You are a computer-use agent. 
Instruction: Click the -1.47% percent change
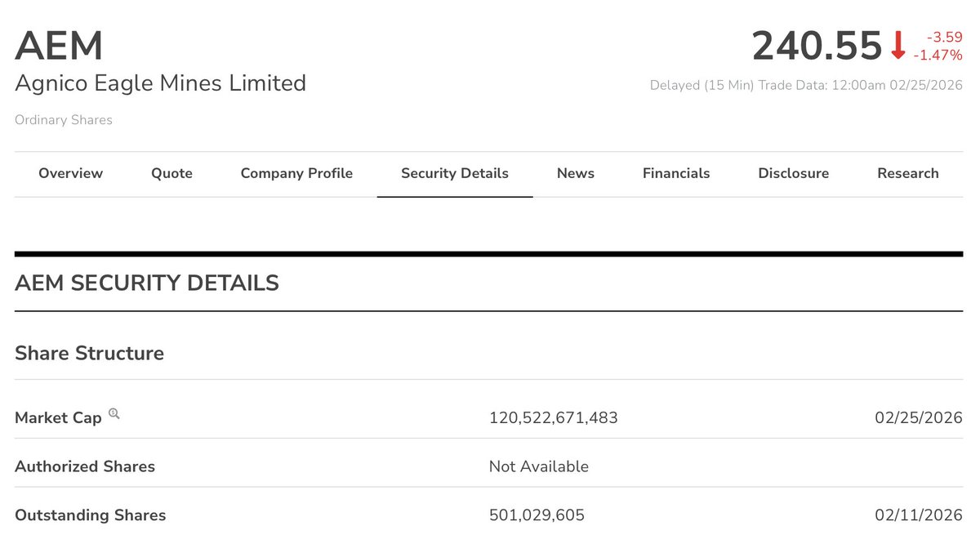click(x=938, y=55)
